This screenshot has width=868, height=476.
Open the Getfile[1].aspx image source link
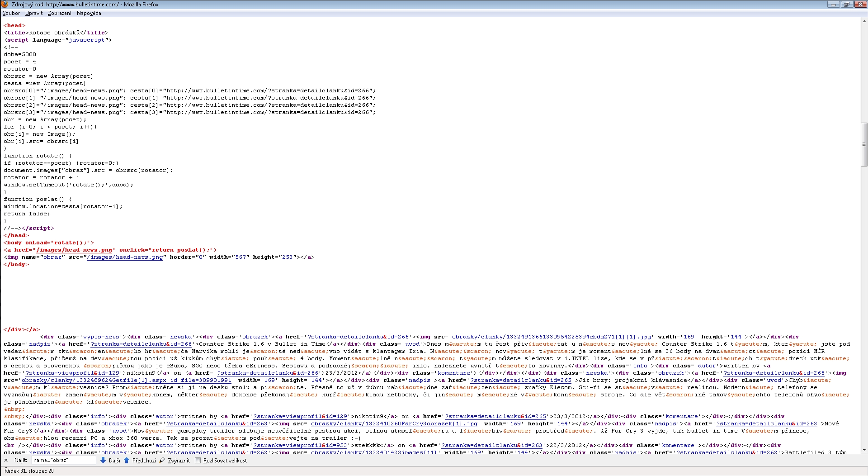(x=127, y=380)
